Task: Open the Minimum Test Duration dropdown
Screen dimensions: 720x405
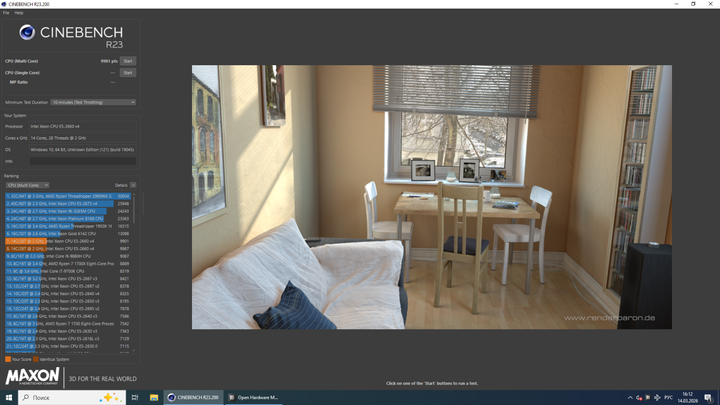Action: pos(93,102)
